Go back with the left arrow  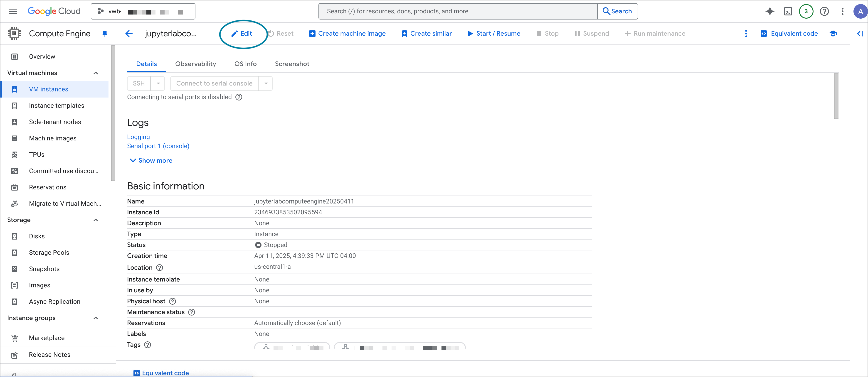pyautogui.click(x=129, y=34)
